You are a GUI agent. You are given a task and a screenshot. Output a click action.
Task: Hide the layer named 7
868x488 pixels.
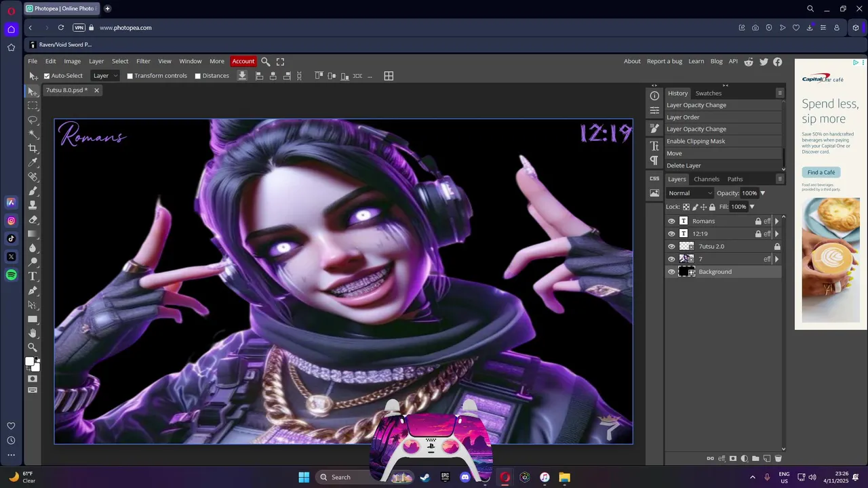(671, 259)
